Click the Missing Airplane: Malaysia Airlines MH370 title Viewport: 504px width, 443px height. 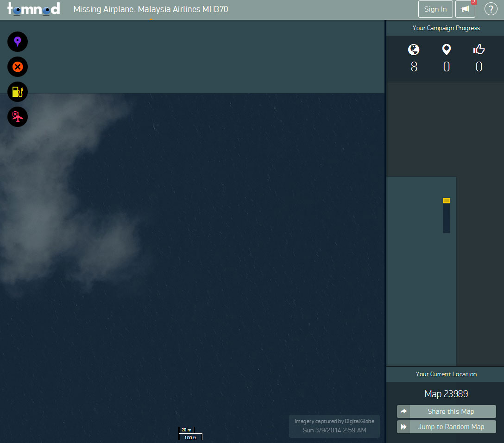151,9
